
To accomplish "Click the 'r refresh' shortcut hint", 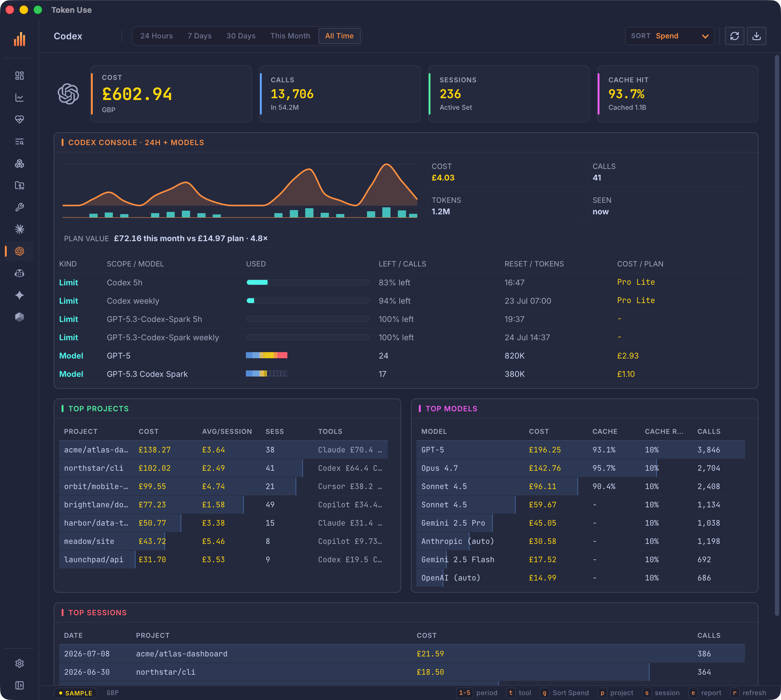I will [748, 693].
